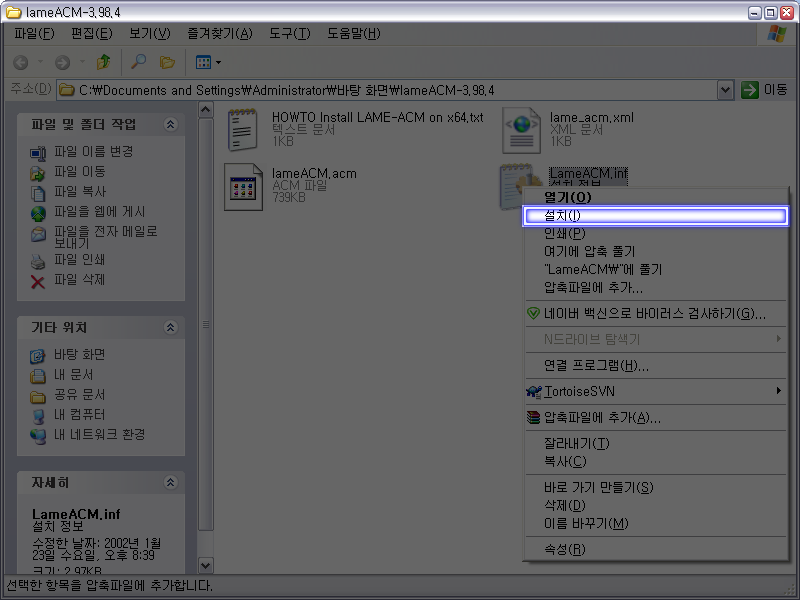The height and width of the screenshot is (600, 800).
Task: Open the 도움말(H) menu
Action: click(354, 34)
